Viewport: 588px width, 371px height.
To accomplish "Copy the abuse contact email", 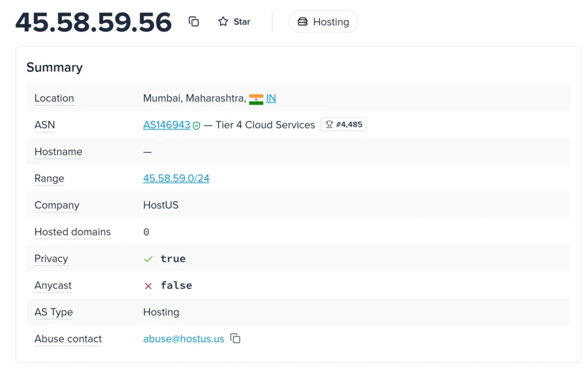I will coord(235,338).
